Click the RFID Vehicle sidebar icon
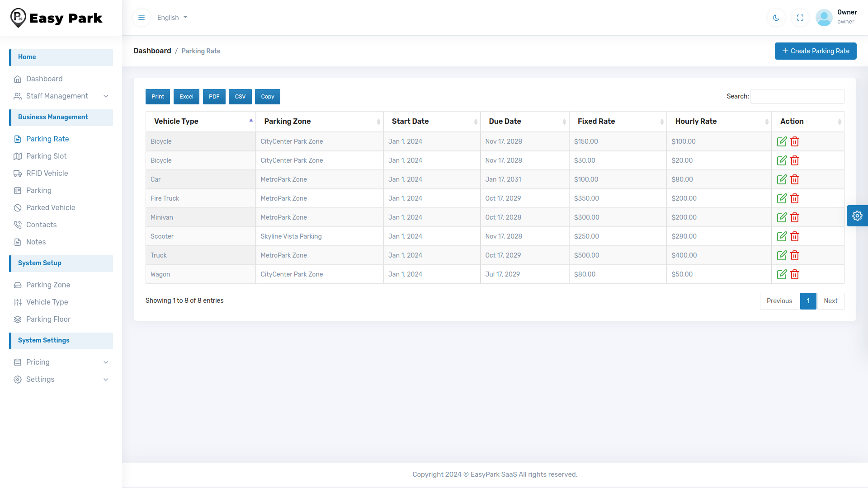 tap(18, 173)
